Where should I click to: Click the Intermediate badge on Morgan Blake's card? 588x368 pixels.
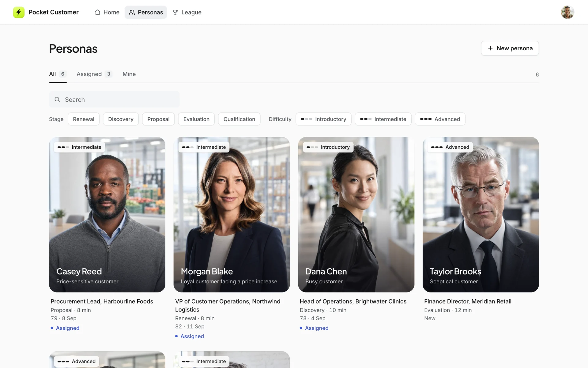[x=204, y=147]
